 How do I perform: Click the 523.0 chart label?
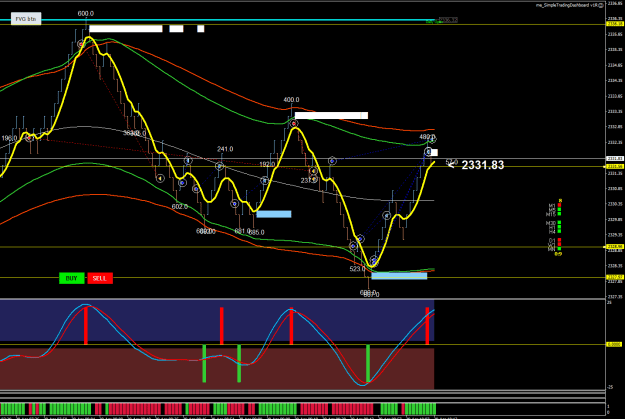pyautogui.click(x=357, y=269)
